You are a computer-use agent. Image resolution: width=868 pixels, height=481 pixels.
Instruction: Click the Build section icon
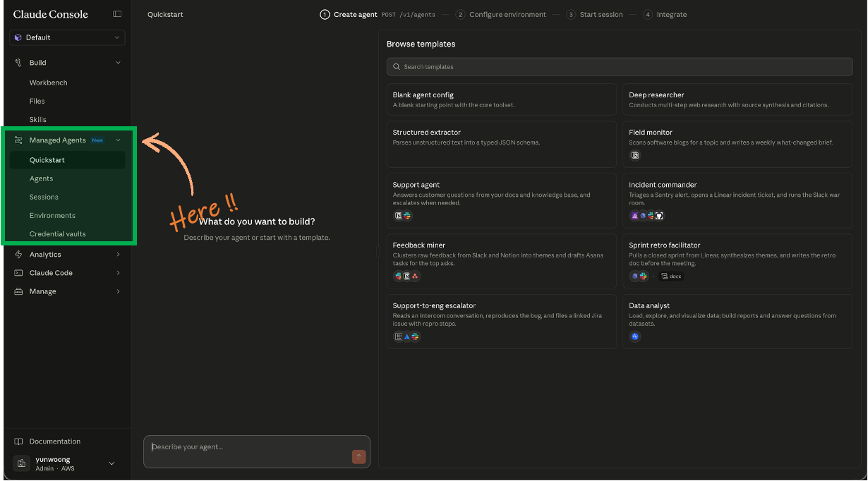[18, 63]
